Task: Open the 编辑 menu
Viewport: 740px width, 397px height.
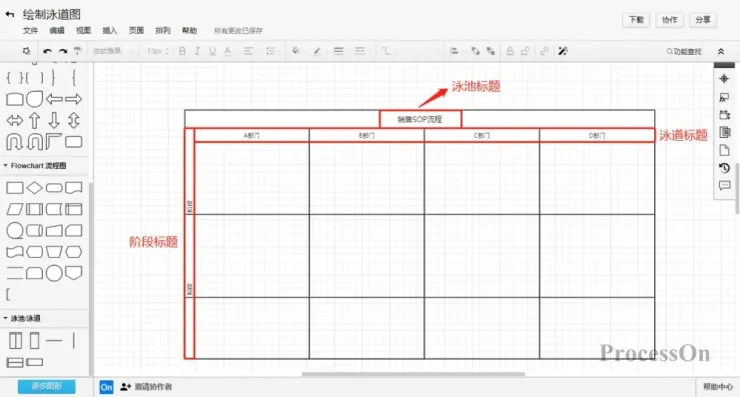Action: 57,31
